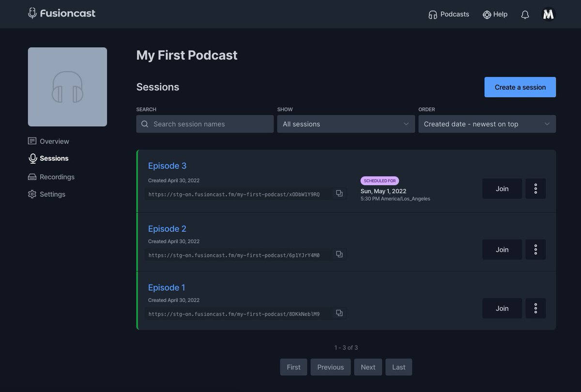Image resolution: width=581 pixels, height=392 pixels.
Task: Open the Podcasts headphones menu
Action: tap(449, 15)
